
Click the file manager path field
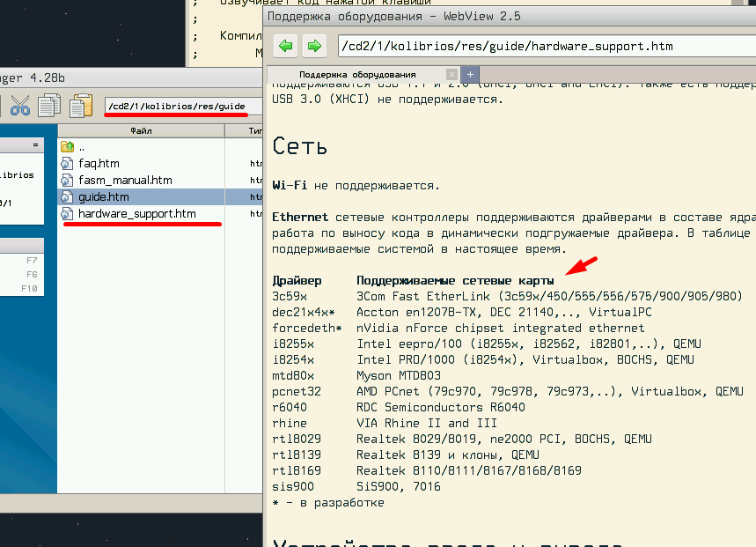[180, 107]
